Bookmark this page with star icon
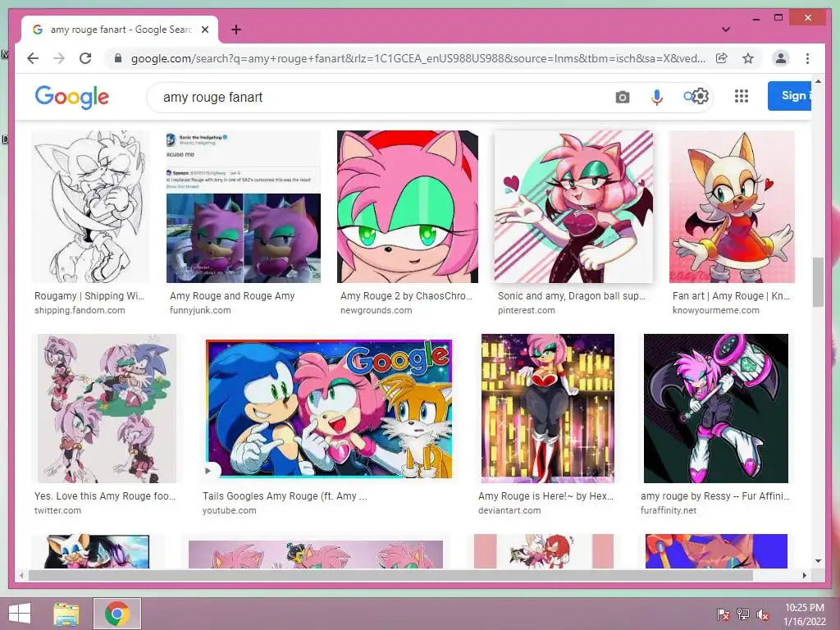Screen dimensions: 840x630 [748, 58]
